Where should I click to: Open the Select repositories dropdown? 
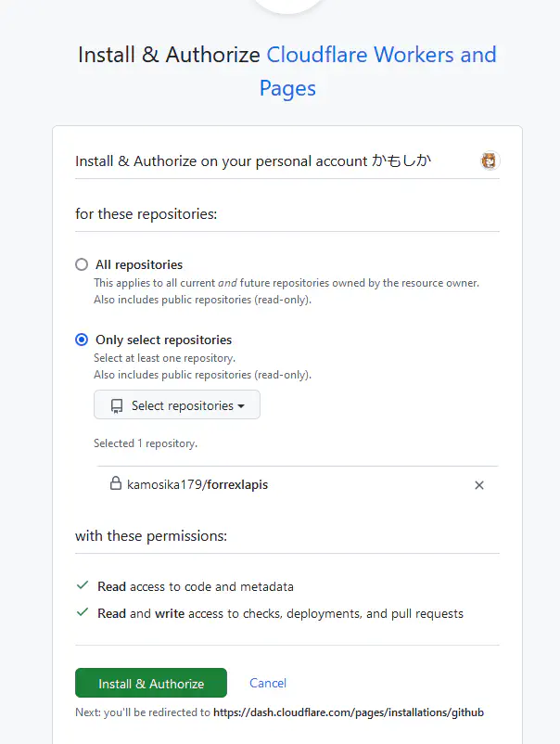pyautogui.click(x=177, y=405)
